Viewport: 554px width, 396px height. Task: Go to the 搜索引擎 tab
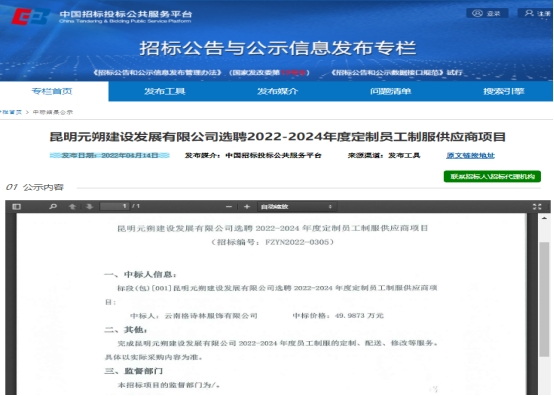(x=504, y=91)
